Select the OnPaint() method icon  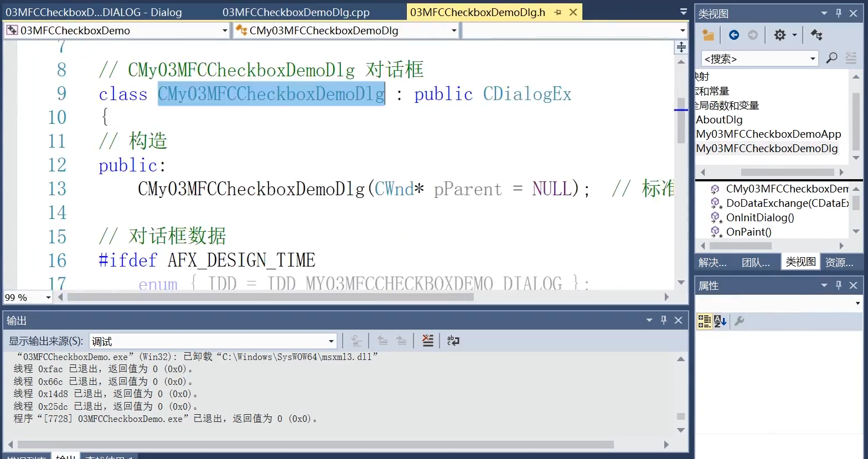[x=715, y=232]
